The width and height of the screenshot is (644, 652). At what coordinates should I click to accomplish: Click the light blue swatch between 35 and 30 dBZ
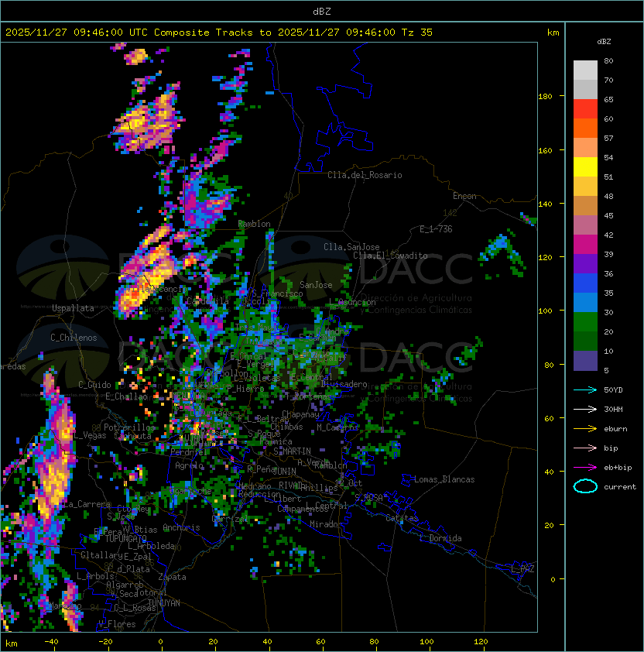click(x=585, y=303)
